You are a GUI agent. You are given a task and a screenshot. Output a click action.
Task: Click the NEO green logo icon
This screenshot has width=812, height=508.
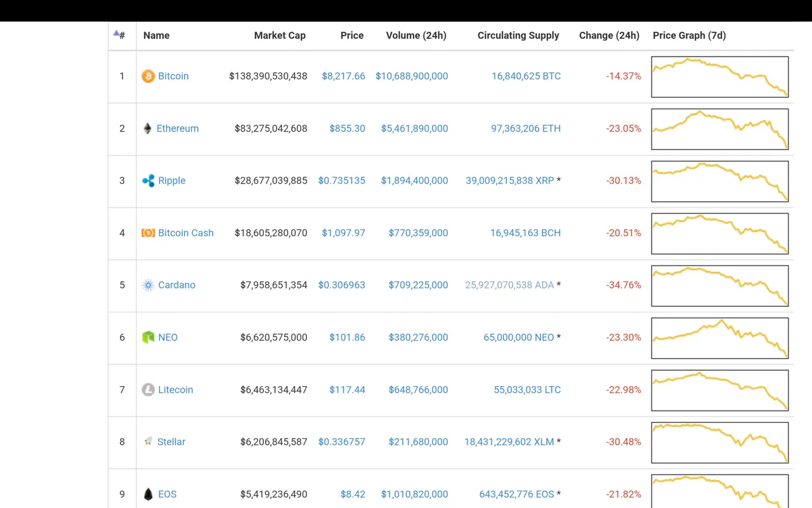(148, 337)
